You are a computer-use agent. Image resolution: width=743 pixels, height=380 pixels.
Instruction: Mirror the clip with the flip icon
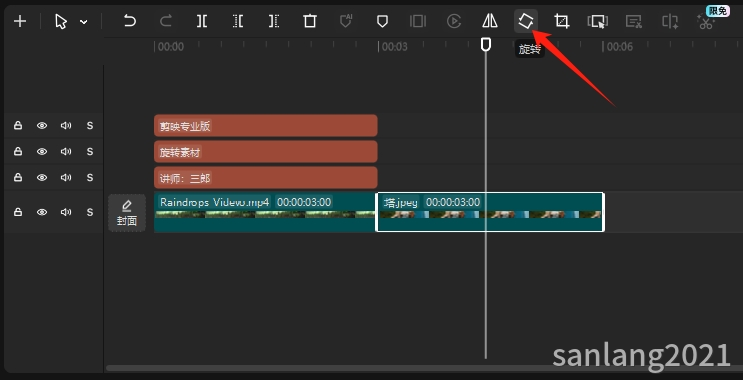coord(490,21)
